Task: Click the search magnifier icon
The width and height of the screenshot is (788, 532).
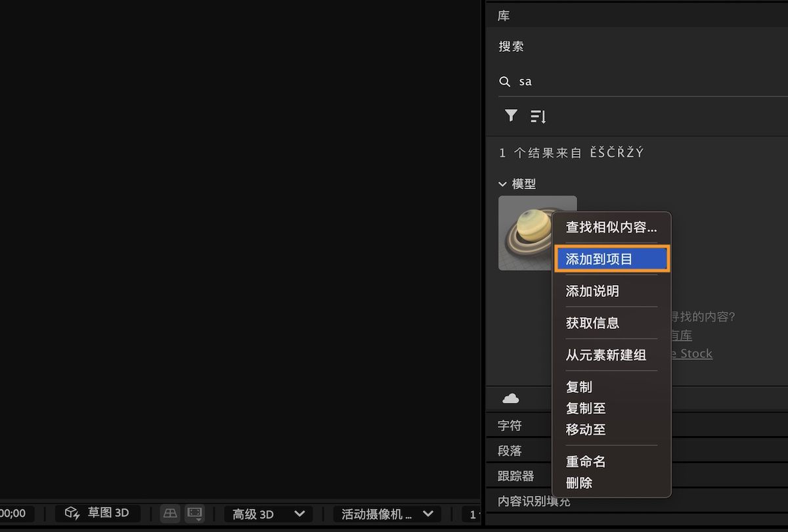Action: 505,81
